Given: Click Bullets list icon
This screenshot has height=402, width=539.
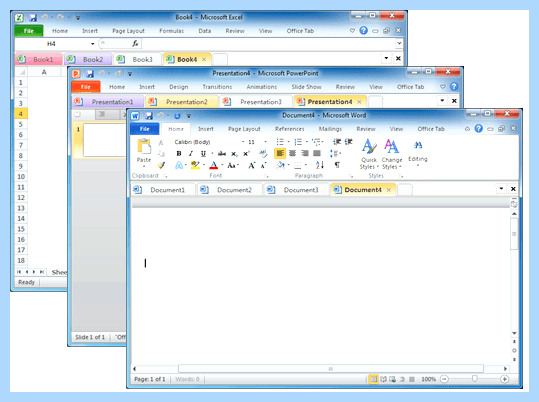Looking at the screenshot, I should (280, 142).
